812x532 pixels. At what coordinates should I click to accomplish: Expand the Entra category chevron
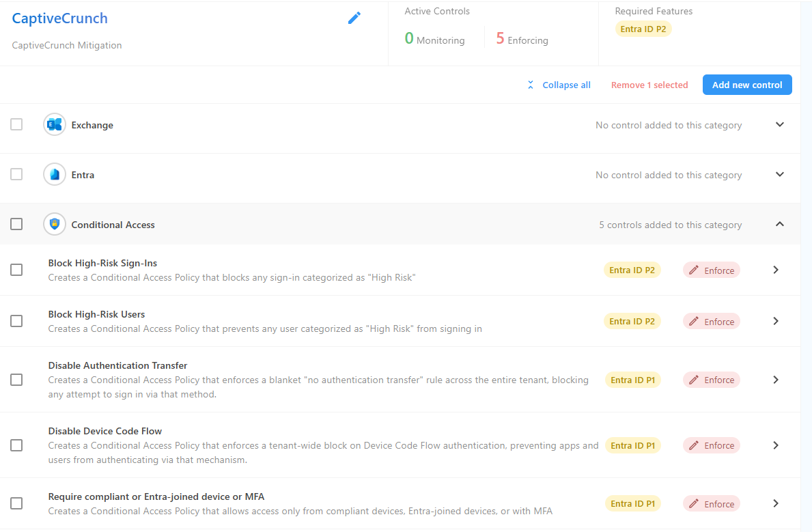pyautogui.click(x=780, y=174)
